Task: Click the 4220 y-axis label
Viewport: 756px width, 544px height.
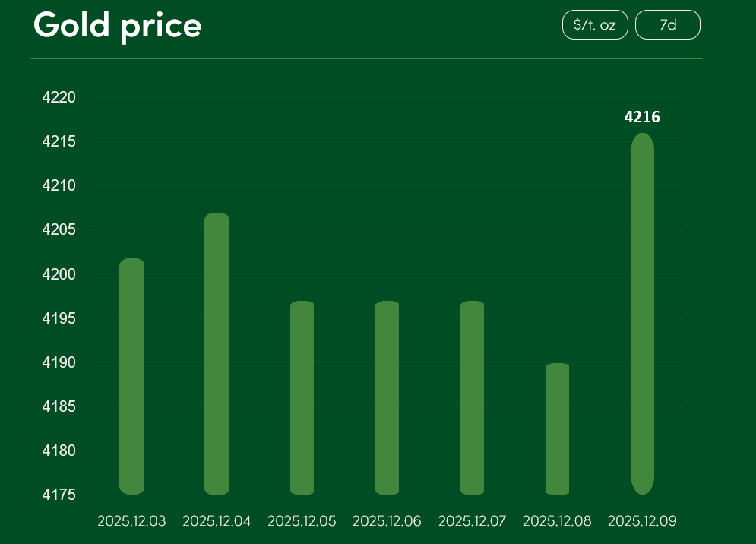Action: click(59, 98)
